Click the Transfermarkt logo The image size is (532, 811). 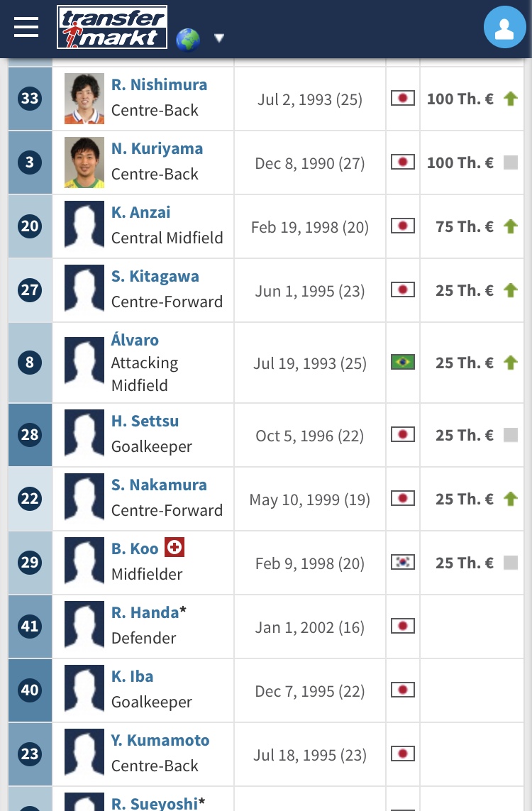click(112, 27)
